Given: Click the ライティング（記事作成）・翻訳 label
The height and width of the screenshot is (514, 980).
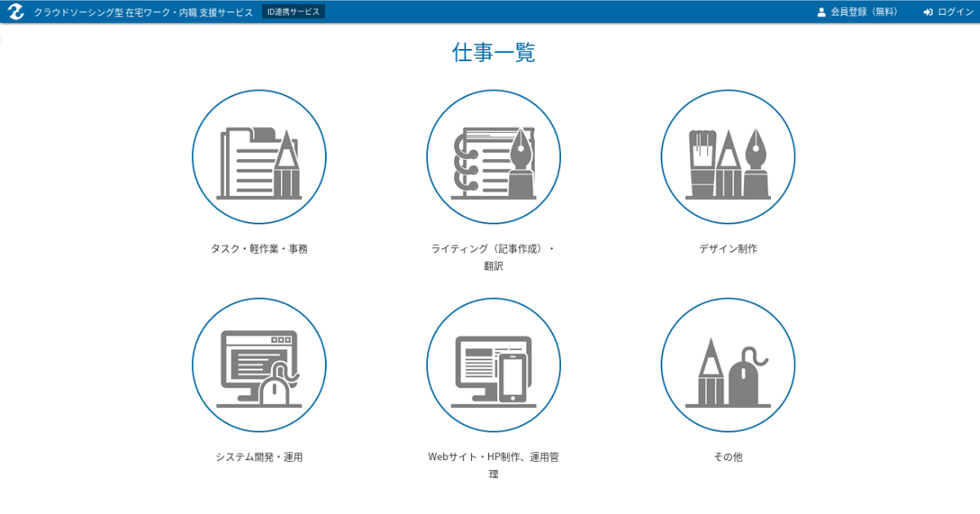Looking at the screenshot, I should (x=493, y=257).
